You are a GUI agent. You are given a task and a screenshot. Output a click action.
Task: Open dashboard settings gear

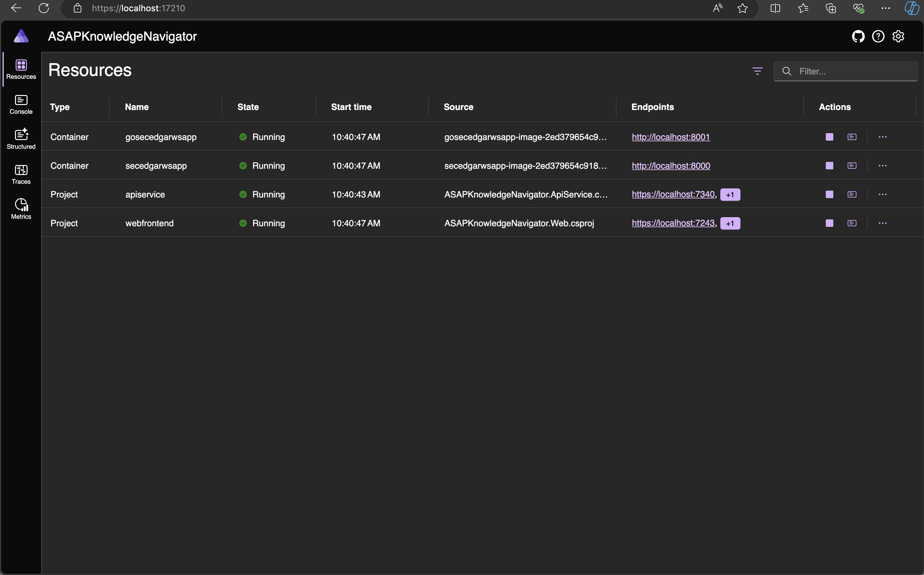(898, 37)
